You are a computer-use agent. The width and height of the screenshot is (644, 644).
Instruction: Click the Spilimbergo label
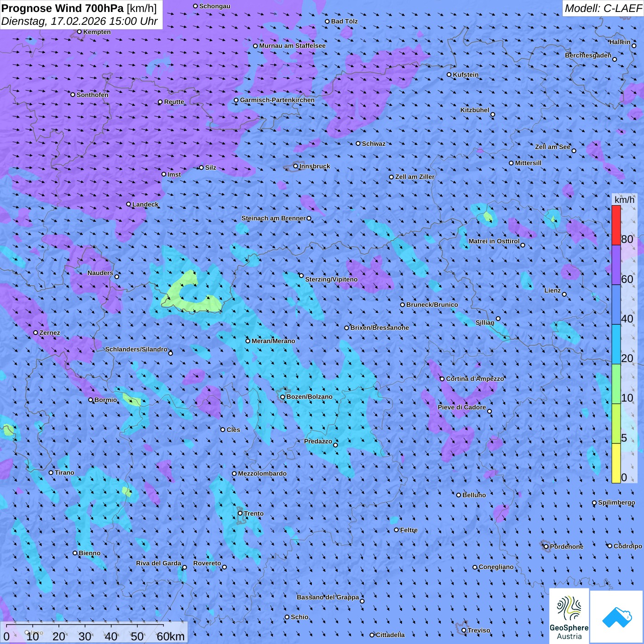pos(616,502)
